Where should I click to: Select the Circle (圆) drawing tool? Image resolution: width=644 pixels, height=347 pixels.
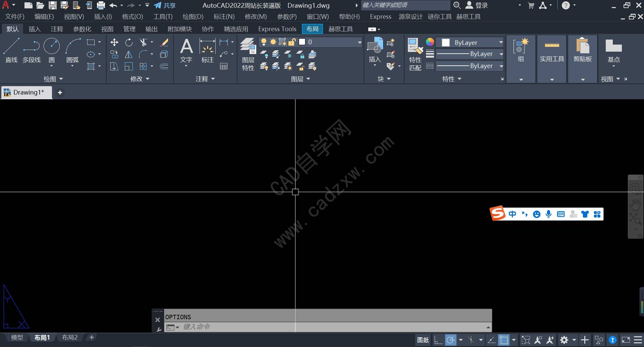click(52, 50)
